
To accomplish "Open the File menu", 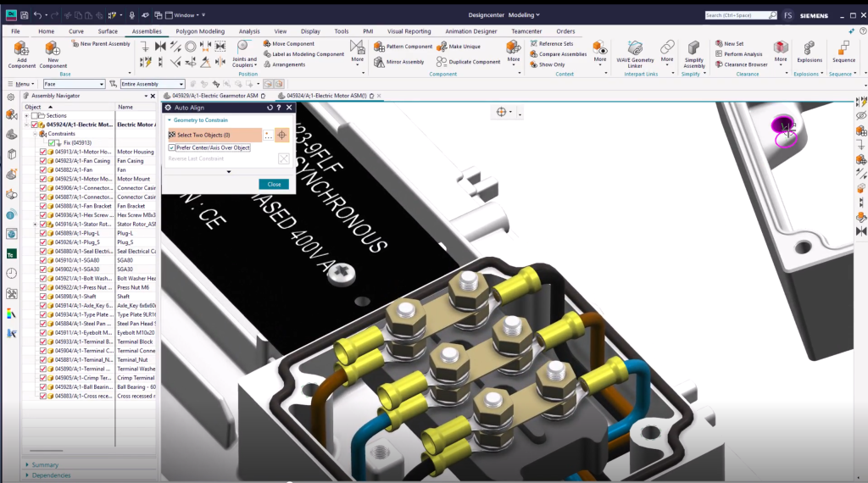I will pyautogui.click(x=15, y=31).
